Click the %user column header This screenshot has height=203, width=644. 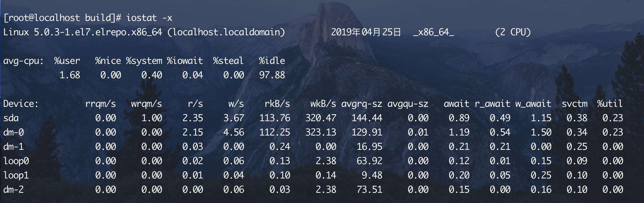coord(67,61)
